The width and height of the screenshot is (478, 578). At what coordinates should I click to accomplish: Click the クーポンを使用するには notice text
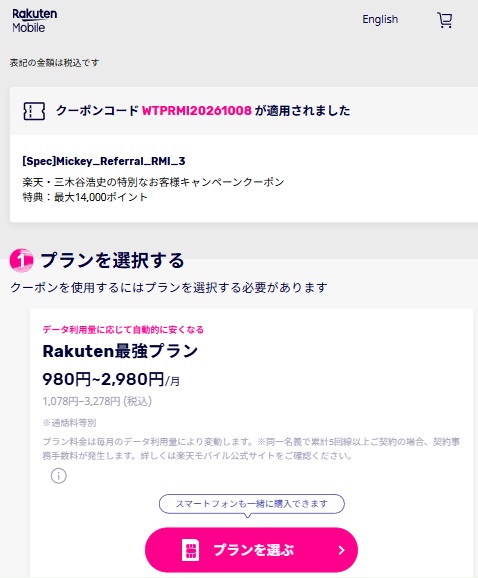(x=168, y=287)
